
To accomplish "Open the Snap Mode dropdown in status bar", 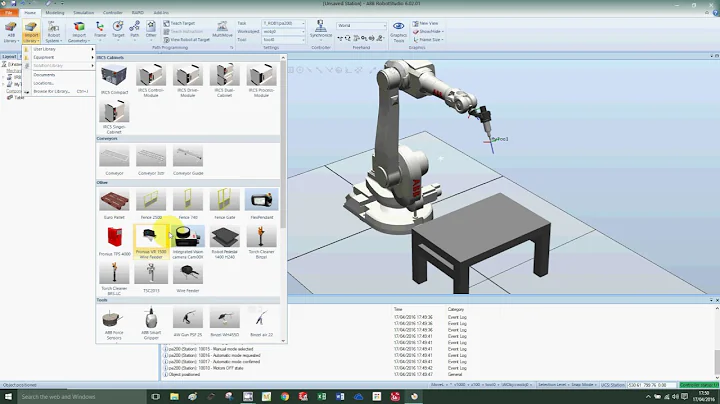I will pyautogui.click(x=583, y=385).
